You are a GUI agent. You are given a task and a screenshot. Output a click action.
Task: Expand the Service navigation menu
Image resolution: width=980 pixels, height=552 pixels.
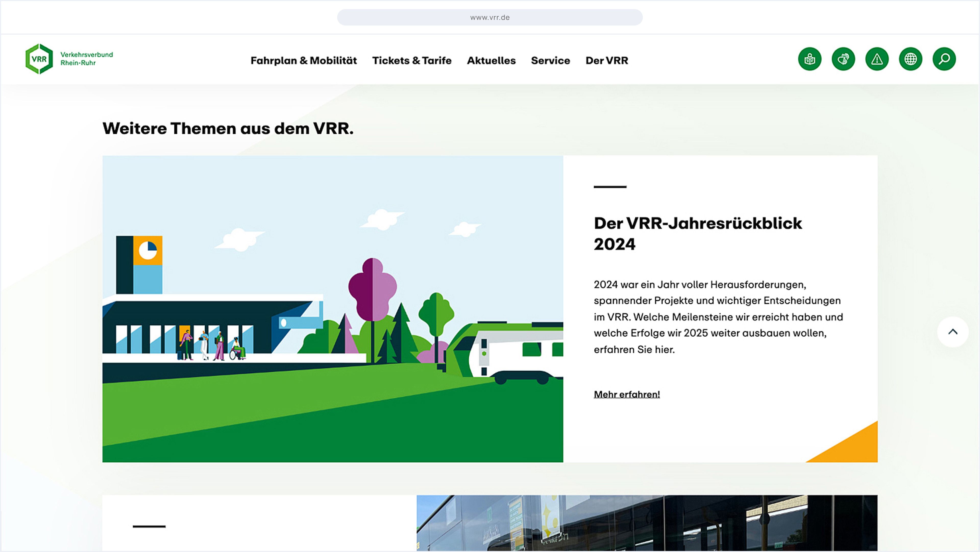click(x=550, y=60)
